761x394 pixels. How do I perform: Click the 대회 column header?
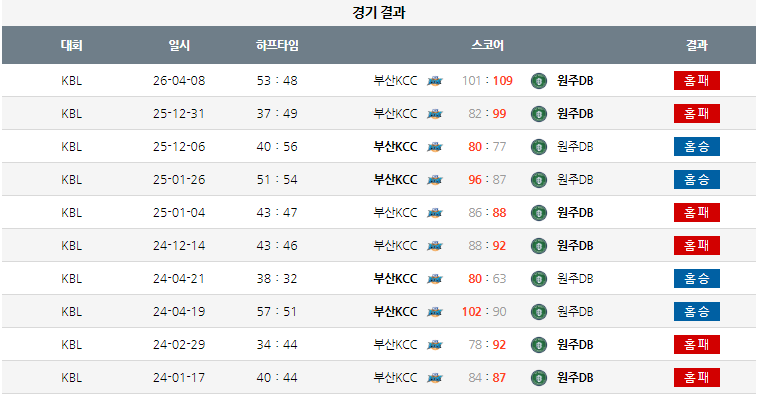(x=72, y=46)
